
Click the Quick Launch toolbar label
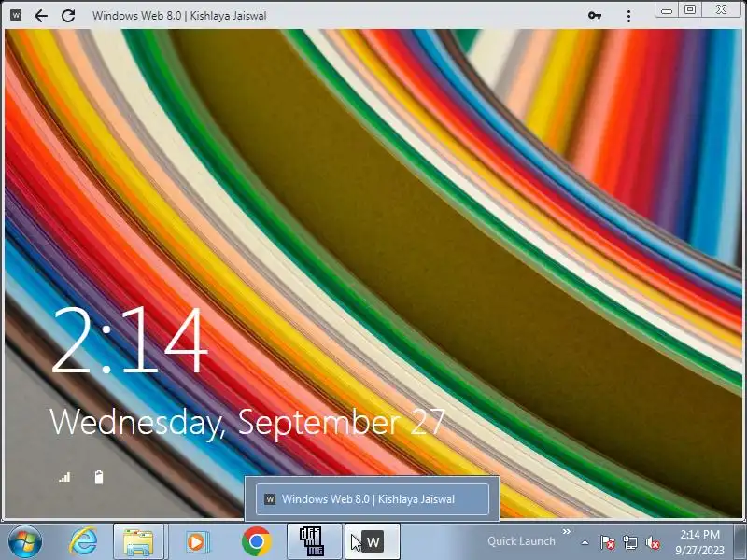point(521,541)
